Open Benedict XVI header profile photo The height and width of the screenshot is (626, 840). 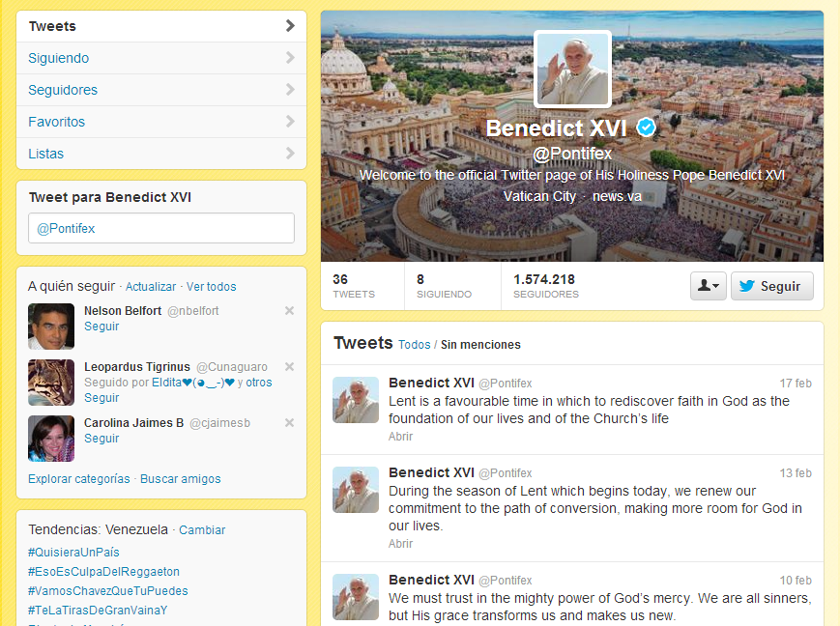(572, 69)
